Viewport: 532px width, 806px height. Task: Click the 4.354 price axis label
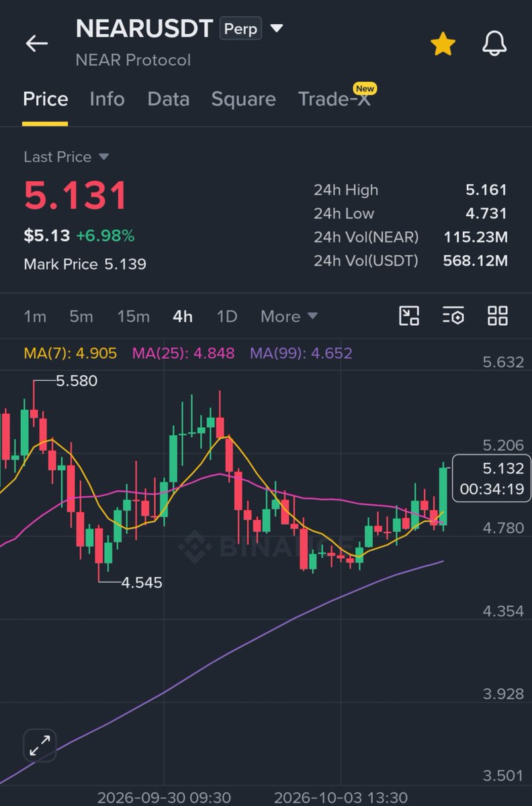[x=503, y=611]
